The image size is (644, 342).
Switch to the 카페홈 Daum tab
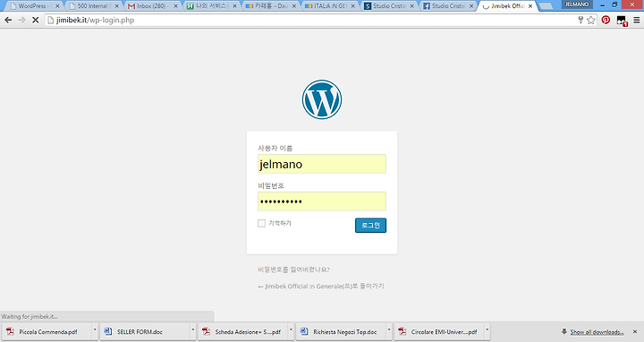click(x=270, y=6)
